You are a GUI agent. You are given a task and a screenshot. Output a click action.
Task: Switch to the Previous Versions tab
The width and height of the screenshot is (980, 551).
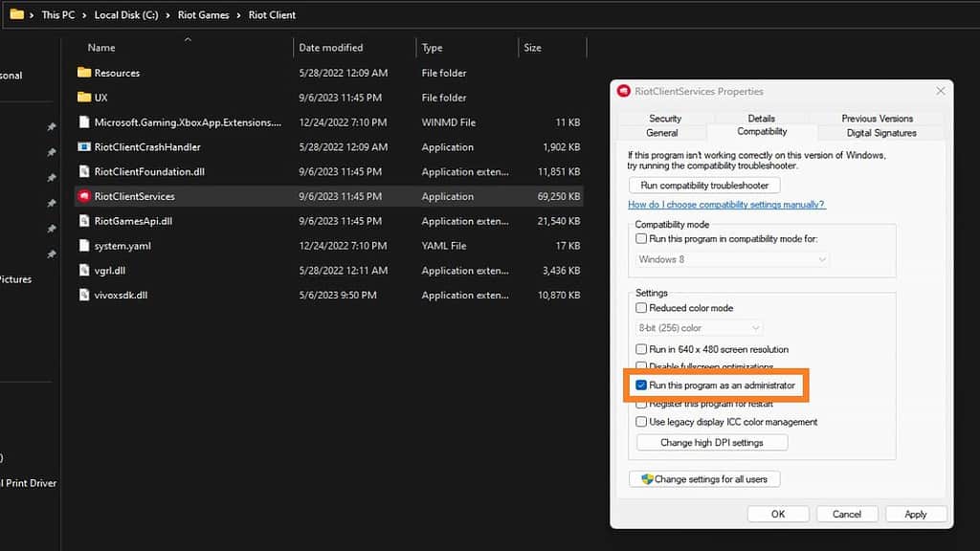click(877, 118)
